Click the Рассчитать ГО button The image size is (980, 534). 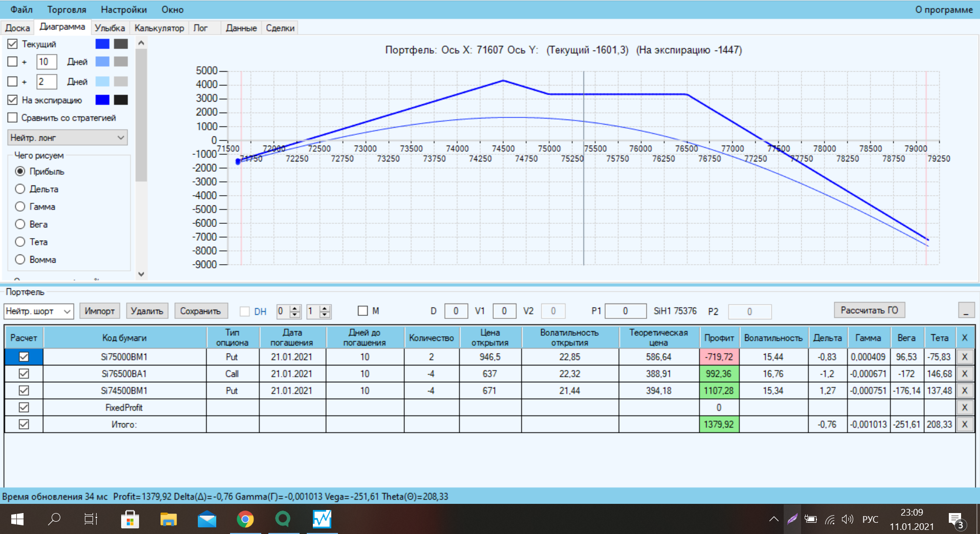pyautogui.click(x=869, y=310)
